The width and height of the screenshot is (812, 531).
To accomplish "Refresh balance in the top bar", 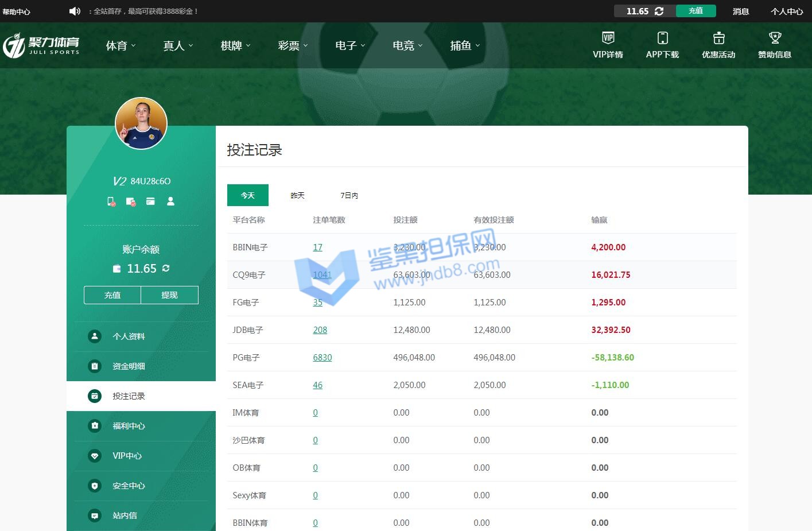I will [x=659, y=11].
